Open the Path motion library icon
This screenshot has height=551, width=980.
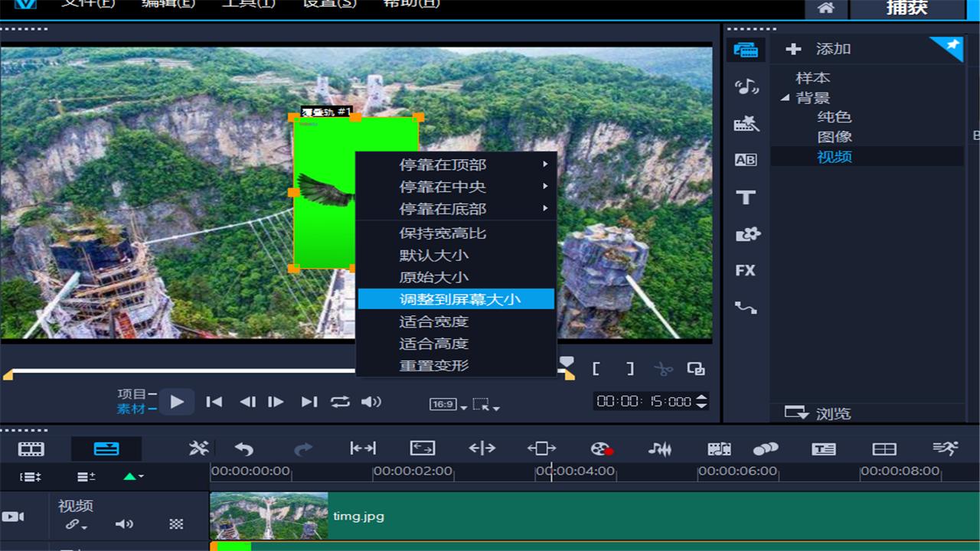tap(746, 308)
